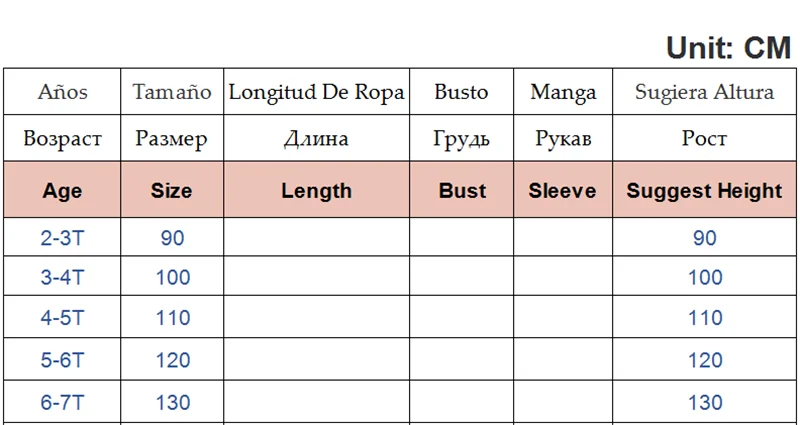Screen dimensions: 800x425
Task: Select the "Sugiera Altura" header cell
Action: pos(704,92)
